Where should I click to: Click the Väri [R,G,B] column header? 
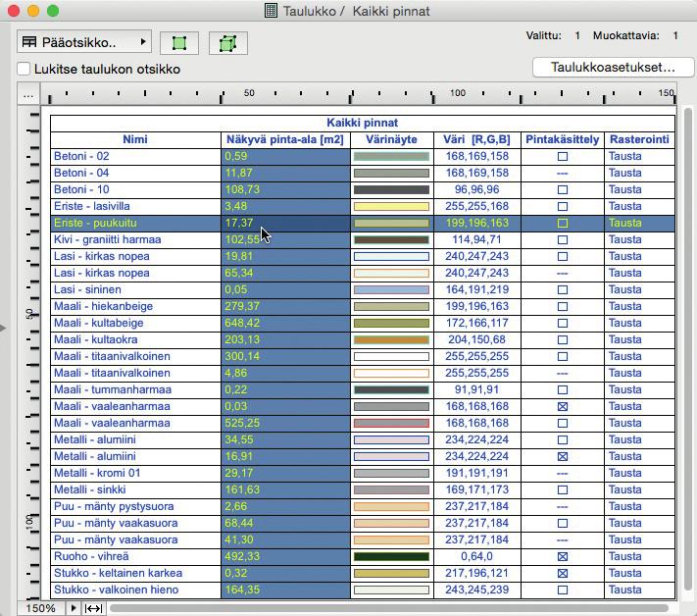click(476, 139)
